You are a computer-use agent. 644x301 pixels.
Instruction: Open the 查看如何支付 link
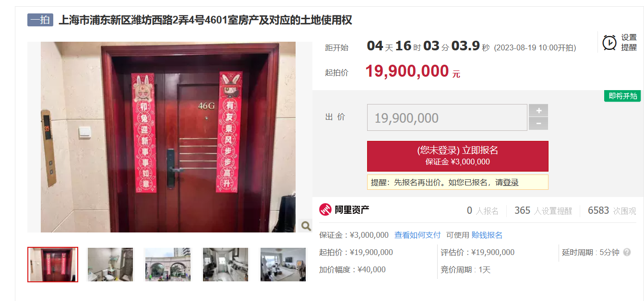(417, 235)
